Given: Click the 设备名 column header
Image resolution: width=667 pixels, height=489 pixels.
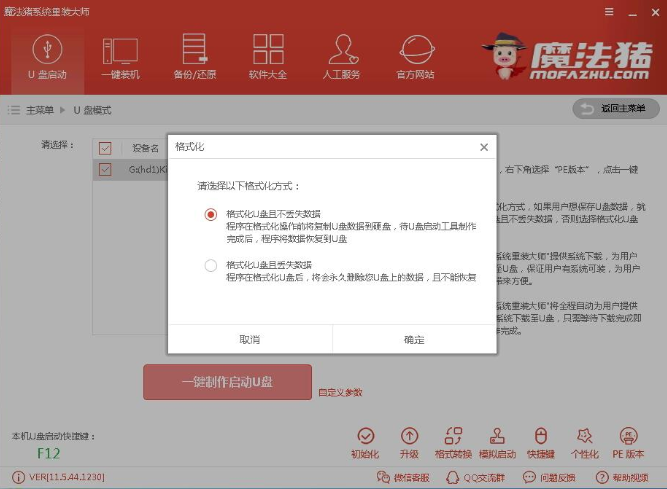Looking at the screenshot, I should tap(145, 148).
